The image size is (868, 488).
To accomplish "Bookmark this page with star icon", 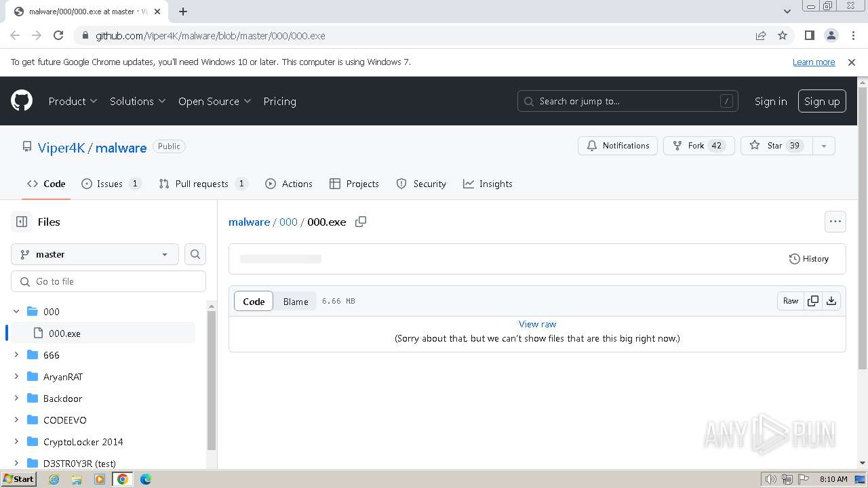I will coord(783,35).
